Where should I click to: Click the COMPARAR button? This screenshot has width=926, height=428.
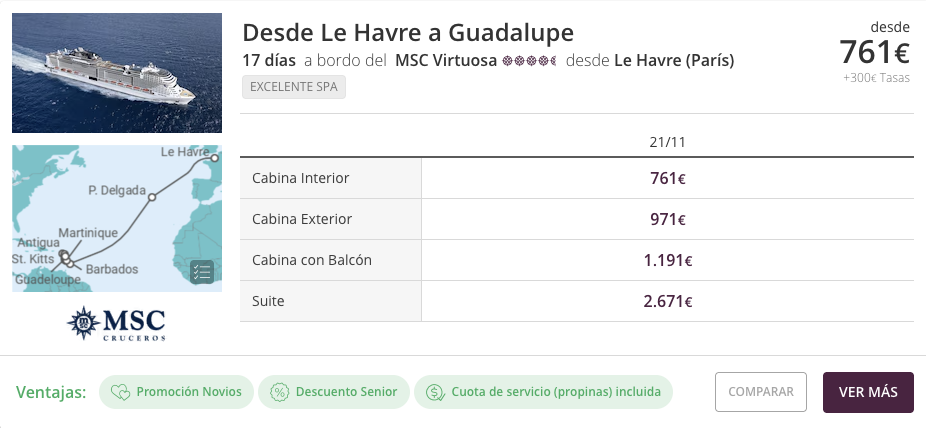[x=761, y=392]
